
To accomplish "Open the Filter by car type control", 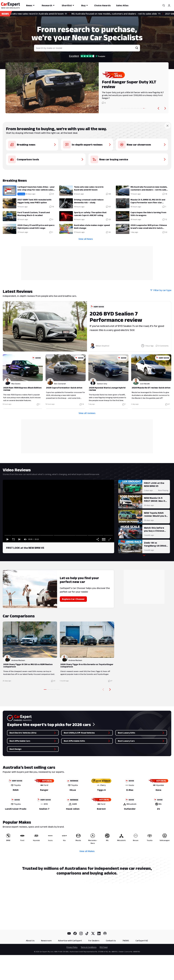I will pyautogui.click(x=161, y=290).
